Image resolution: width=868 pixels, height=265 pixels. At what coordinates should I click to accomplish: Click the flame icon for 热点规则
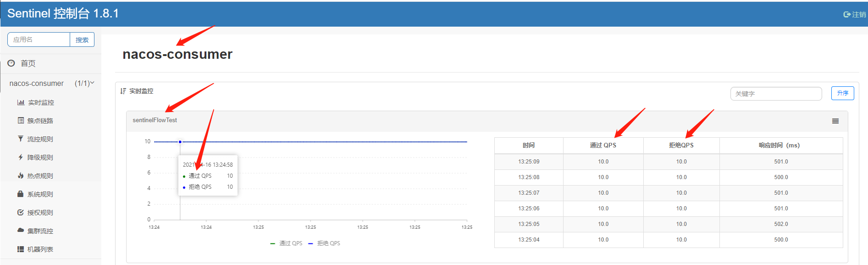point(21,175)
